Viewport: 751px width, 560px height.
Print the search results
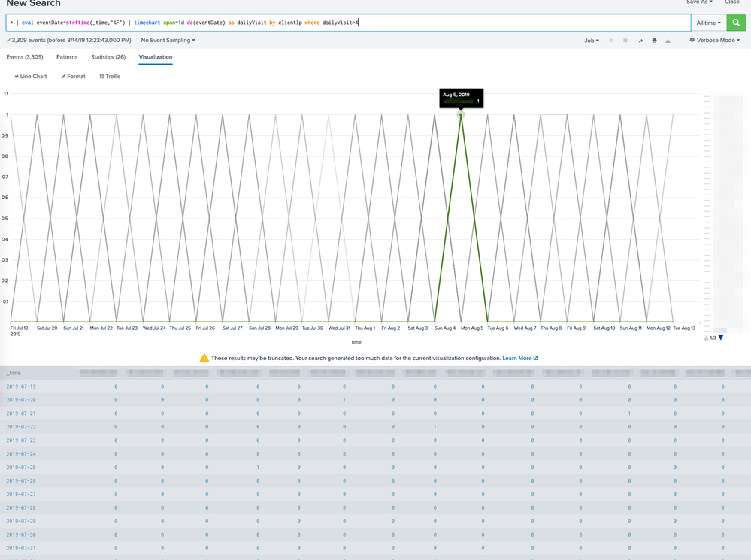pyautogui.click(x=654, y=41)
